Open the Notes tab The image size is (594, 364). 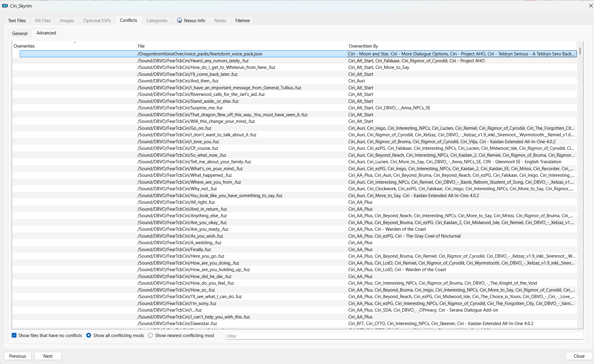tap(220, 20)
